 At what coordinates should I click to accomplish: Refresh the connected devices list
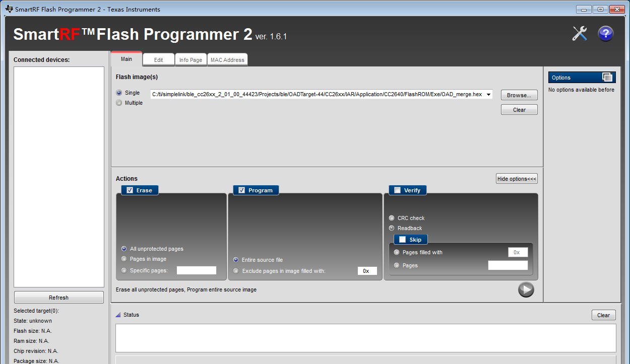click(59, 298)
